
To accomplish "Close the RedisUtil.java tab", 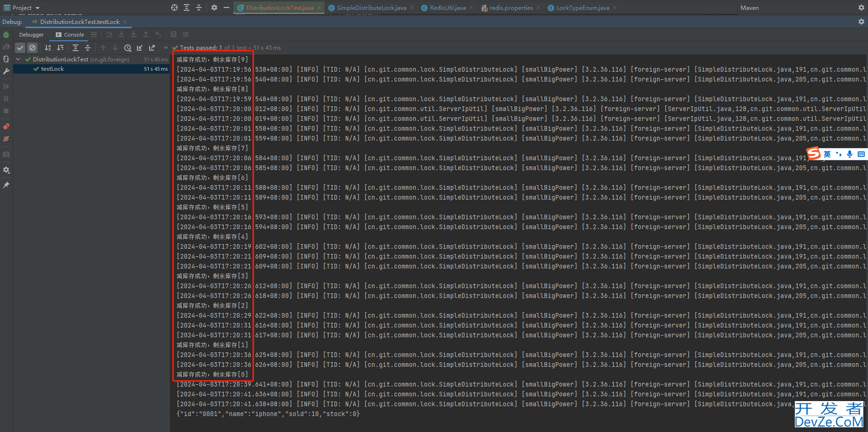I will pyautogui.click(x=471, y=7).
